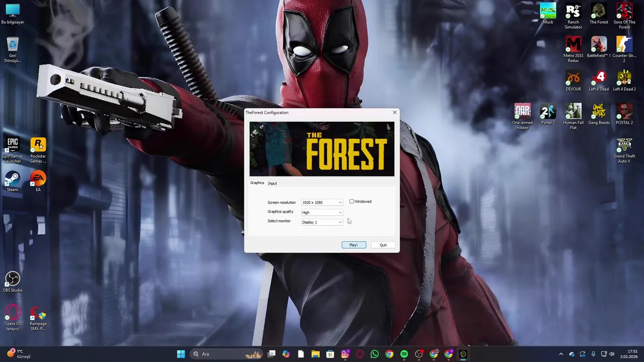644x362 pixels.
Task: Select Rampage SMX-R desktop icon
Action: 38,318
